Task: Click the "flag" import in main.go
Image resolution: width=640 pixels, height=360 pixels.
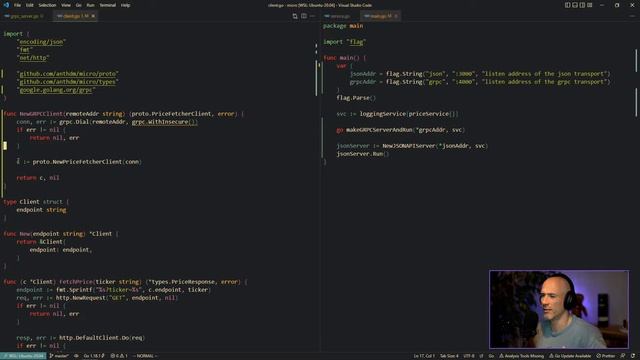Action: [356, 42]
